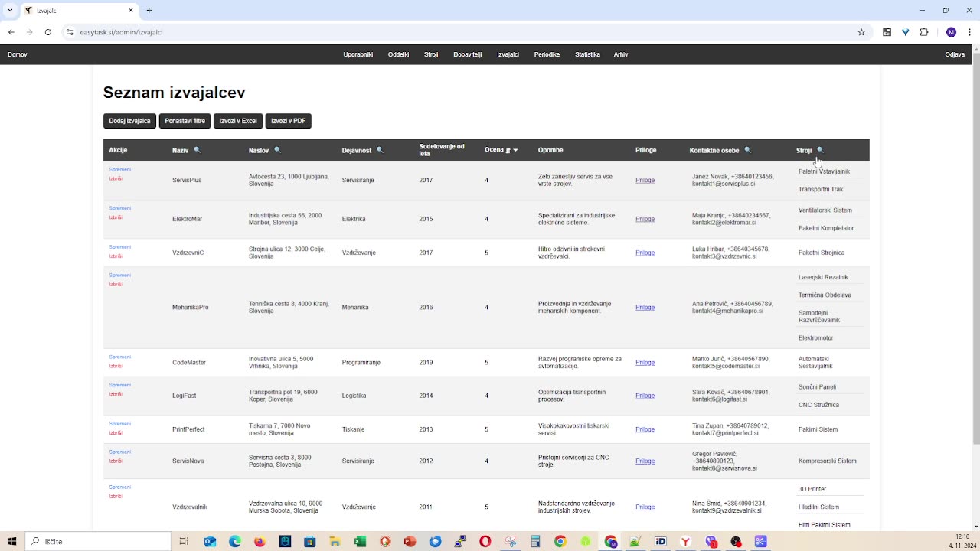Click the Sodelovanje od leta column header

coord(442,150)
